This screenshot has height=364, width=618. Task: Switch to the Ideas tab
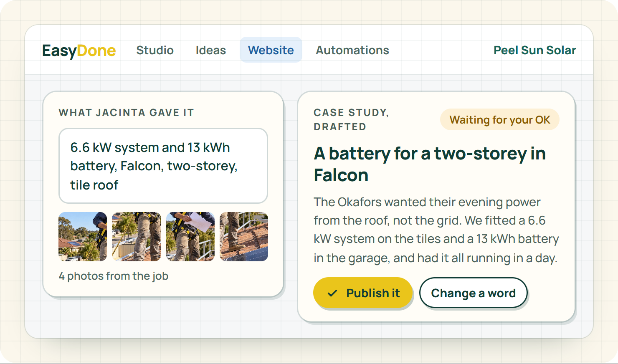[x=211, y=50]
